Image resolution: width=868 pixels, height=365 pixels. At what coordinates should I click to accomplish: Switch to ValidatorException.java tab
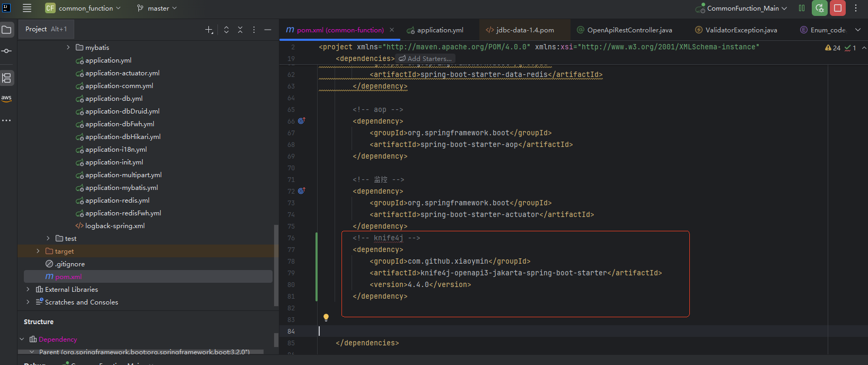(x=736, y=30)
